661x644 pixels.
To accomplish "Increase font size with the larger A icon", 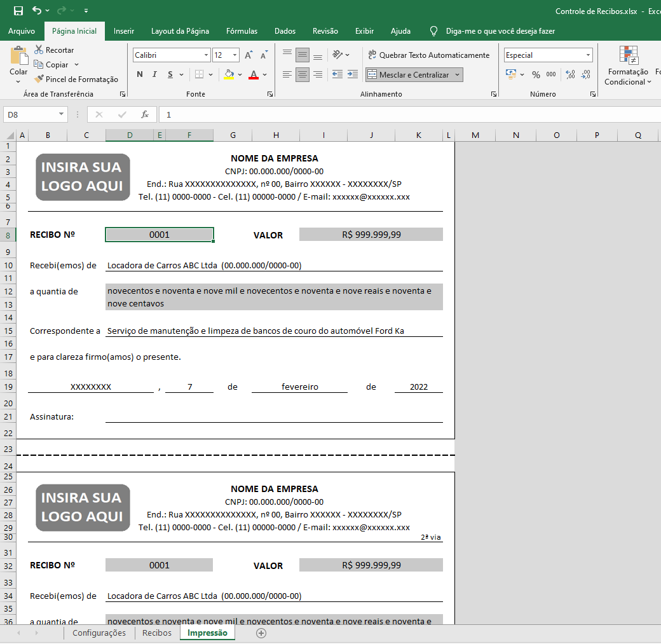I will tap(249, 55).
